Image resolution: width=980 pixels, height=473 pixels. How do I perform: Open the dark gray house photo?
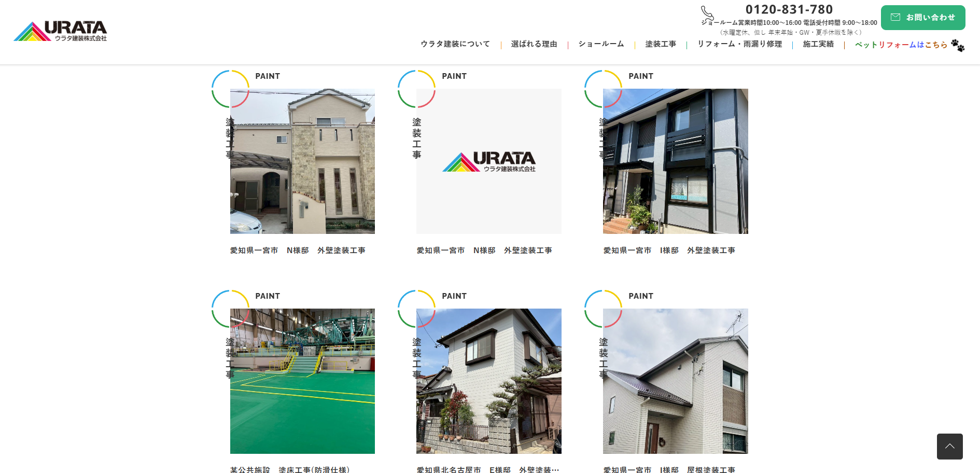tap(676, 161)
